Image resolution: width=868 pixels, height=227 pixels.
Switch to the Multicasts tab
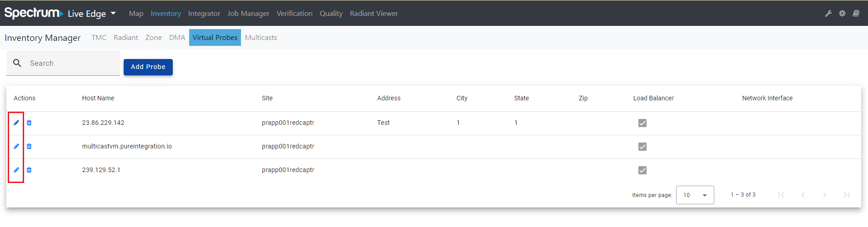[261, 38]
